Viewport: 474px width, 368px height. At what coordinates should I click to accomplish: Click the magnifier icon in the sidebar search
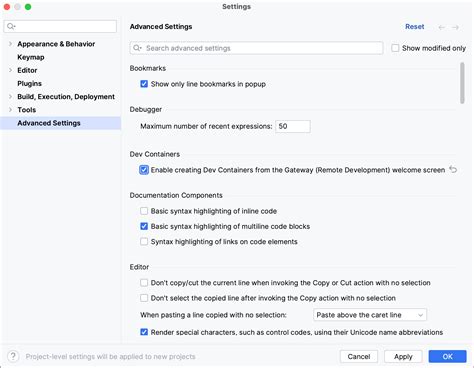(11, 26)
